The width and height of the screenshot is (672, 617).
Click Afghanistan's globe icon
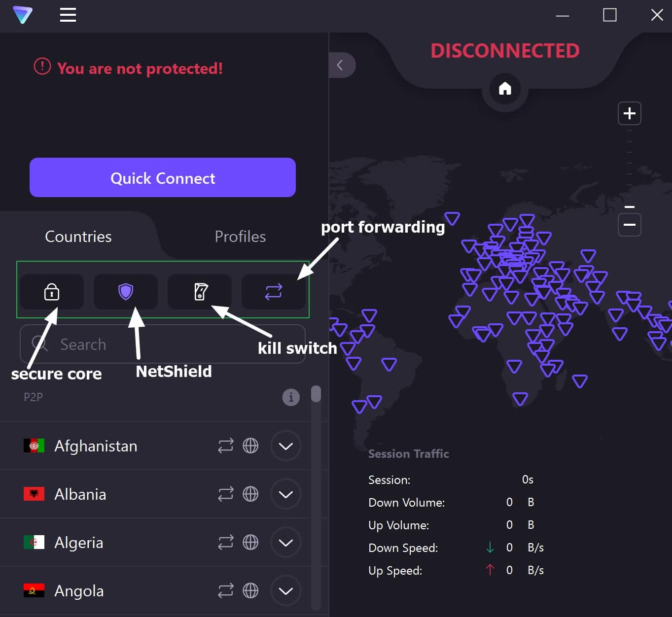click(x=250, y=446)
